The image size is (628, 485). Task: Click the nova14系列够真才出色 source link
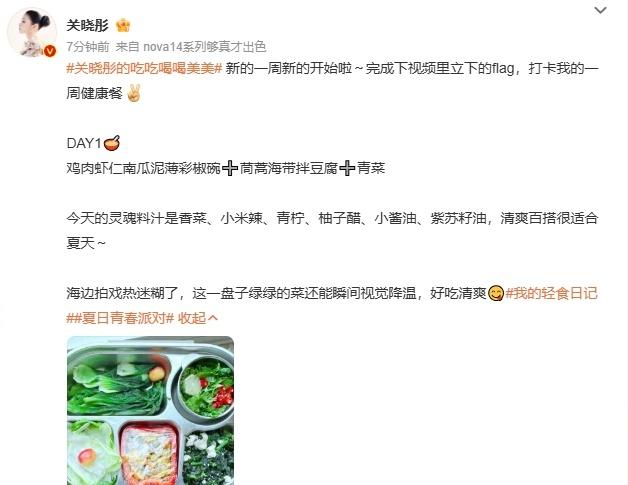pos(205,47)
